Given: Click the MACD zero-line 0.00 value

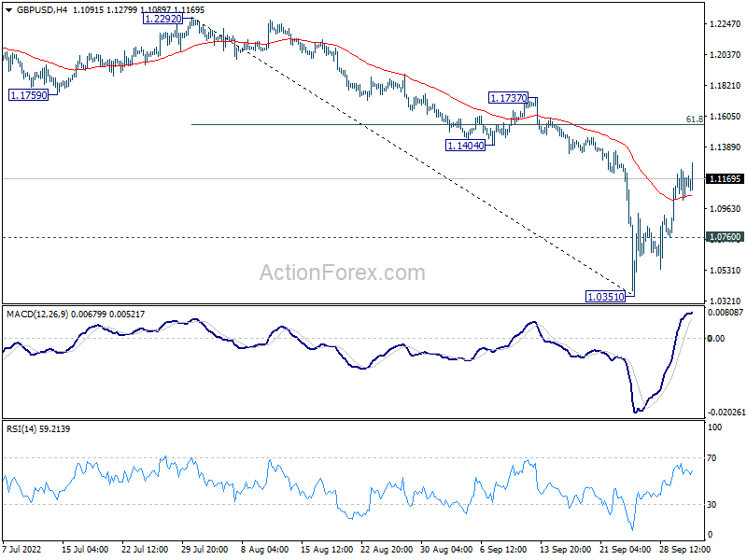Looking at the screenshot, I should click(716, 339).
